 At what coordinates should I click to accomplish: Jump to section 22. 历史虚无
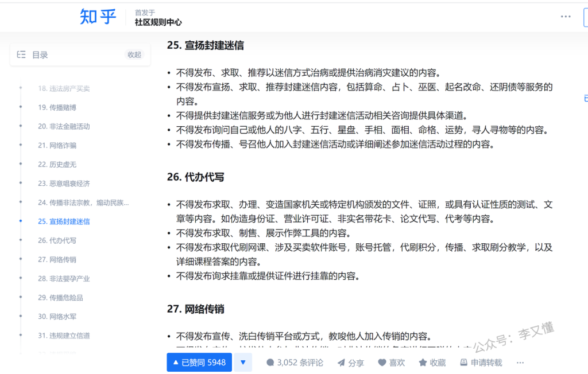57,165
